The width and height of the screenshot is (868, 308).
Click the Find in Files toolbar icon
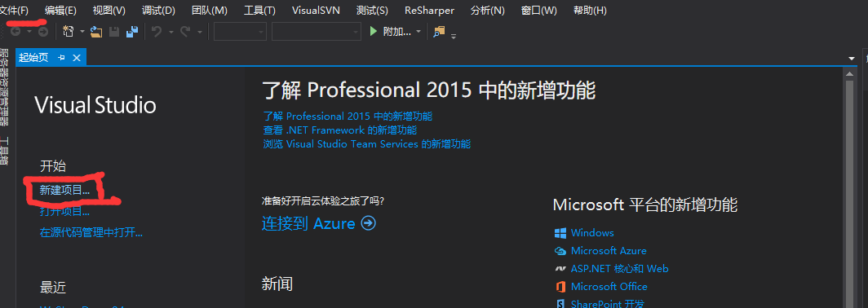pyautogui.click(x=439, y=32)
